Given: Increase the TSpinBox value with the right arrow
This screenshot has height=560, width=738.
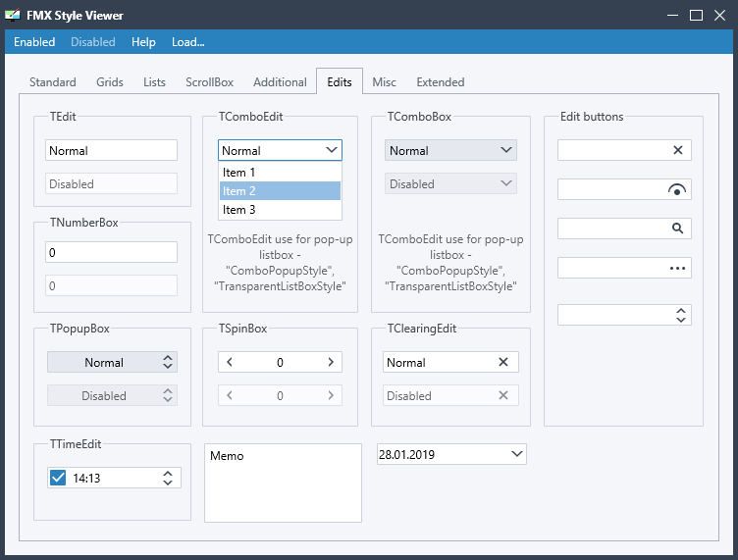Looking at the screenshot, I should tap(331, 362).
